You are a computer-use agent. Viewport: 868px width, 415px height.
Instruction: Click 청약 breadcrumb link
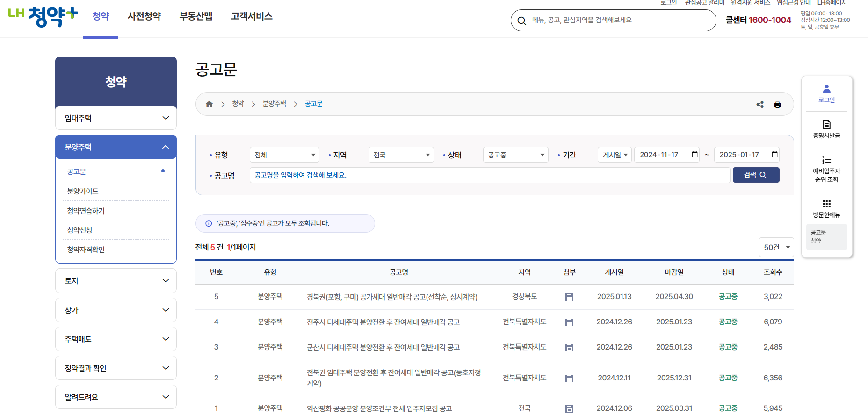pos(238,104)
